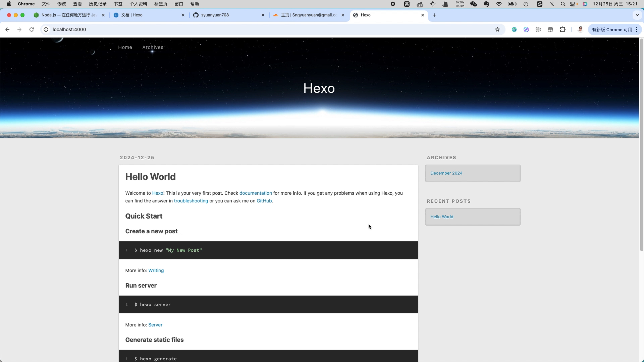The height and width of the screenshot is (362, 644).
Task: Click the browser forward arrow
Action: [19, 29]
